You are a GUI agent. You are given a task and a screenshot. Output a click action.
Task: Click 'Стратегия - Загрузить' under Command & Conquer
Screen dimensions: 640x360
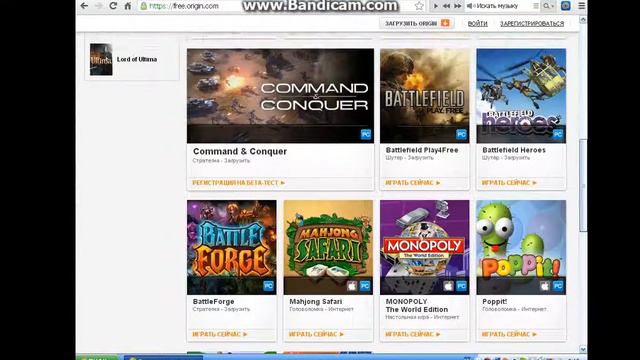[221, 160]
